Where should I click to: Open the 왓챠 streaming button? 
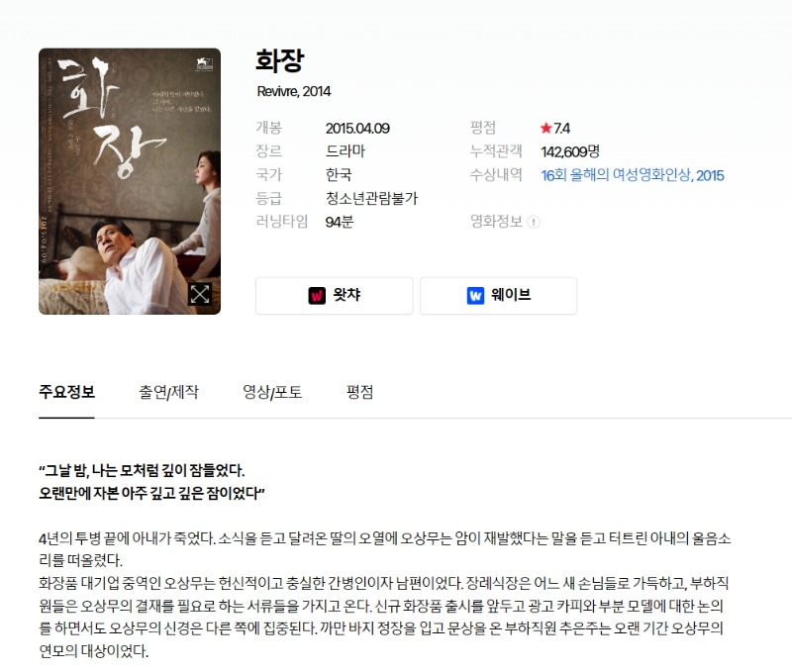click(x=335, y=295)
